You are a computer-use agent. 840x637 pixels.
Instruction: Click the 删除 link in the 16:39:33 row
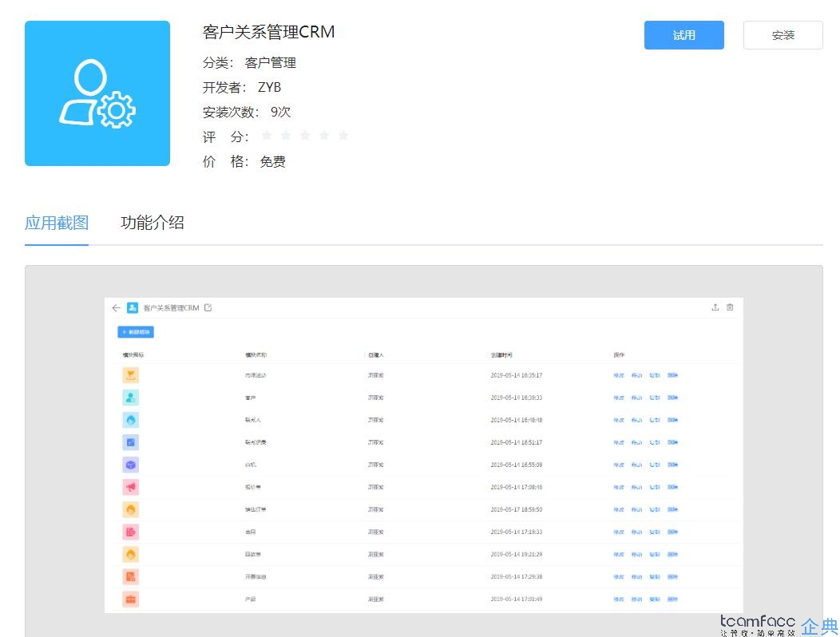point(673,398)
